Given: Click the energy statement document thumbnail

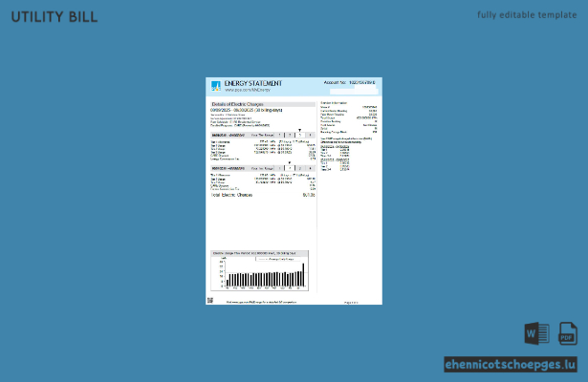Looking at the screenshot, I should [294, 191].
